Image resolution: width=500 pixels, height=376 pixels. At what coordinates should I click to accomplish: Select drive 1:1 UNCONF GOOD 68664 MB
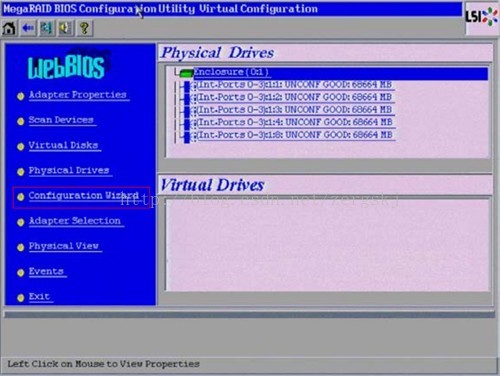tap(295, 85)
